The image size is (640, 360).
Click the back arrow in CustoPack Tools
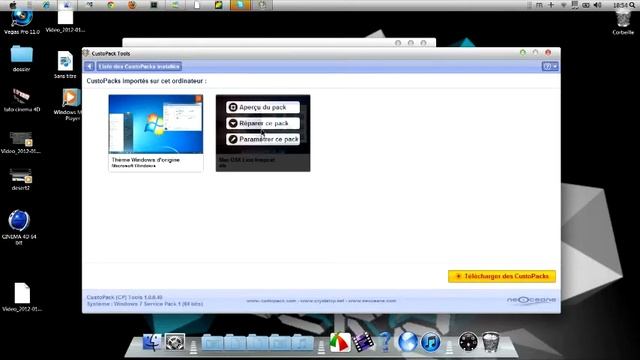(x=89, y=66)
